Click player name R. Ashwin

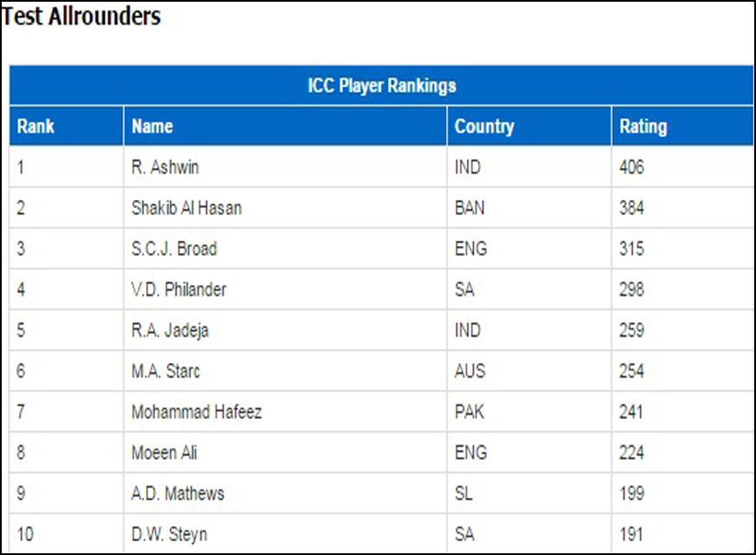(165, 167)
